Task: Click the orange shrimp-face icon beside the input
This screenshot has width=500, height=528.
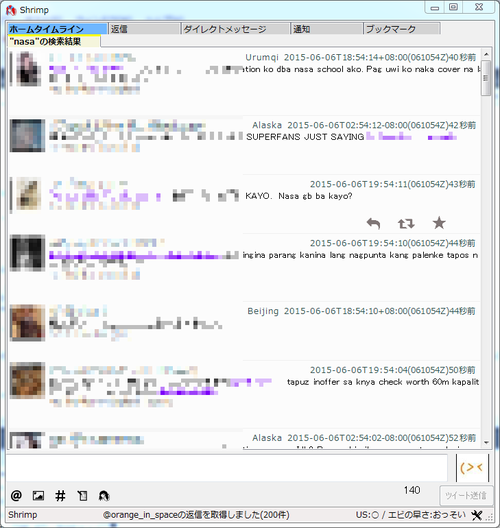Action: pyautogui.click(x=472, y=467)
